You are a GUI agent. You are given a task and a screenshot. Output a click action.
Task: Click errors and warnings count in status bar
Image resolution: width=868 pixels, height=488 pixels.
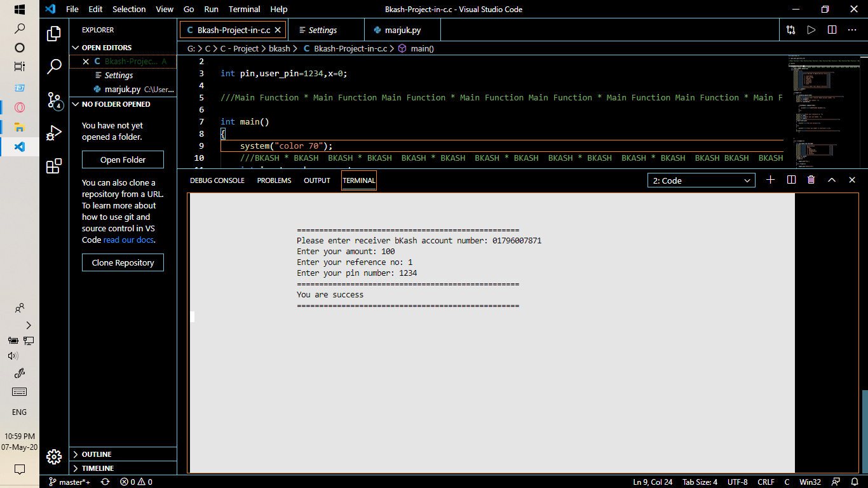136,482
